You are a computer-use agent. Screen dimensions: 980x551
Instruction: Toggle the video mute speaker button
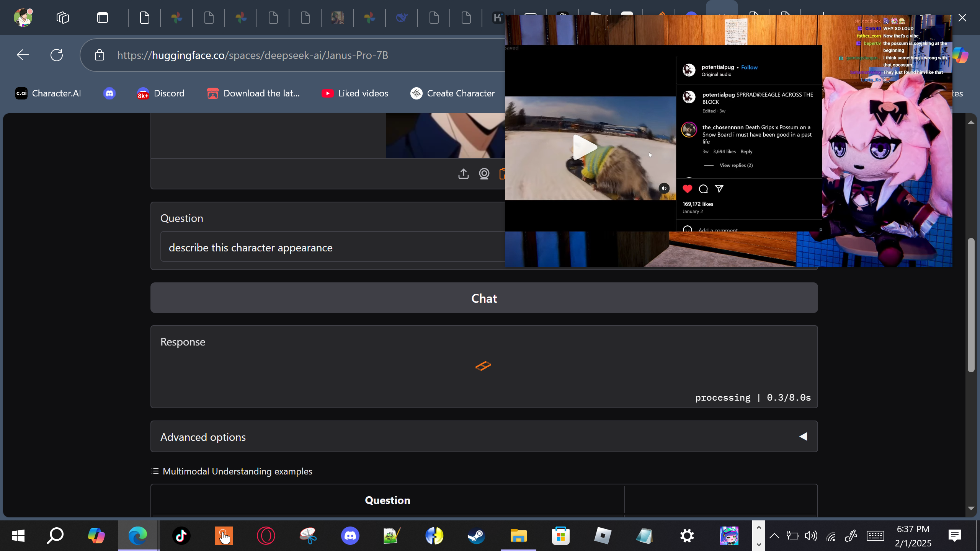tap(664, 188)
